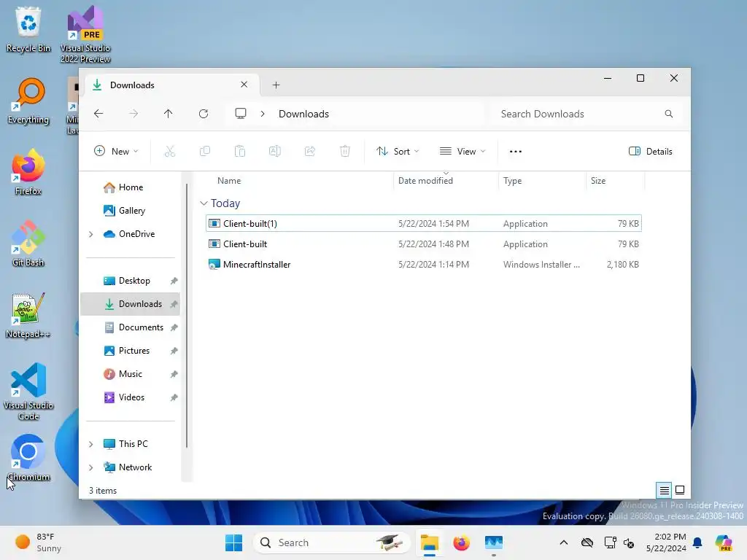Open the weather widget
The image size is (747, 560).
tap(38, 542)
